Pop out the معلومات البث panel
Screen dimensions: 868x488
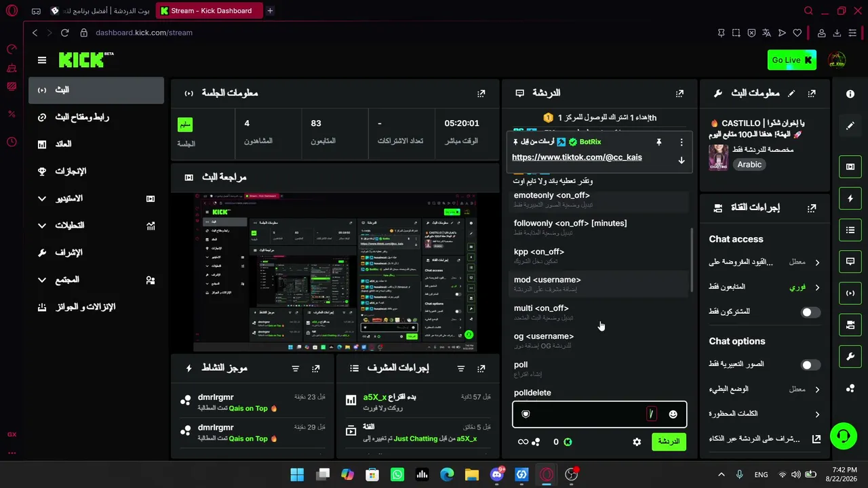[x=812, y=94]
